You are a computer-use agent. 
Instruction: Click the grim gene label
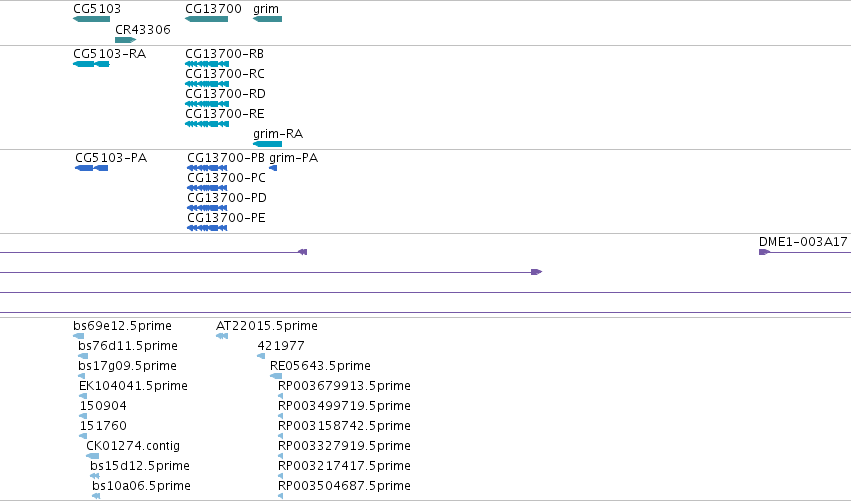[x=266, y=9]
